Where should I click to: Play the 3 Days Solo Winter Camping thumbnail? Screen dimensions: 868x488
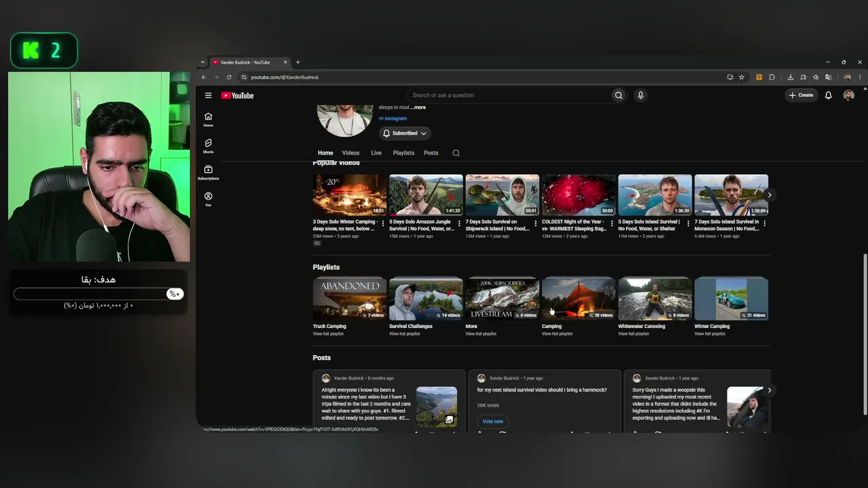click(350, 195)
